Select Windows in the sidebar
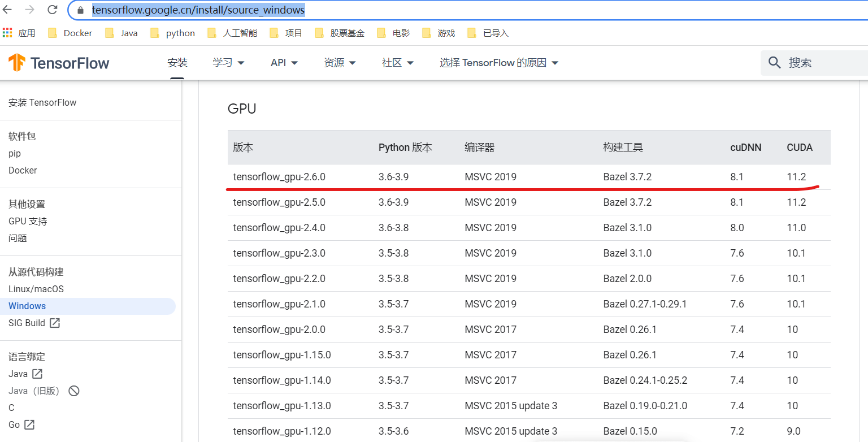This screenshot has width=868, height=442. [88, 306]
